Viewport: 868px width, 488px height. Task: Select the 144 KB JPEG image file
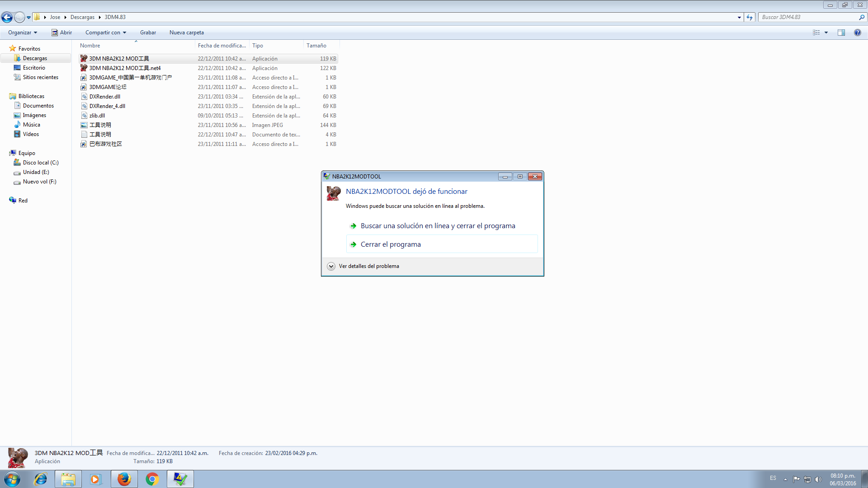pos(208,125)
